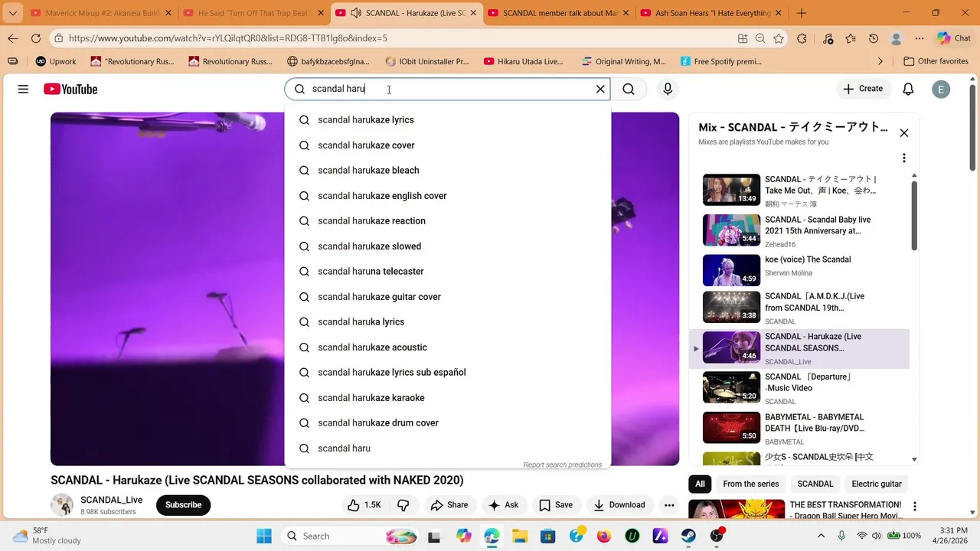
Task: Play SCANDAL Departure Music Video item
Action: 799,388
